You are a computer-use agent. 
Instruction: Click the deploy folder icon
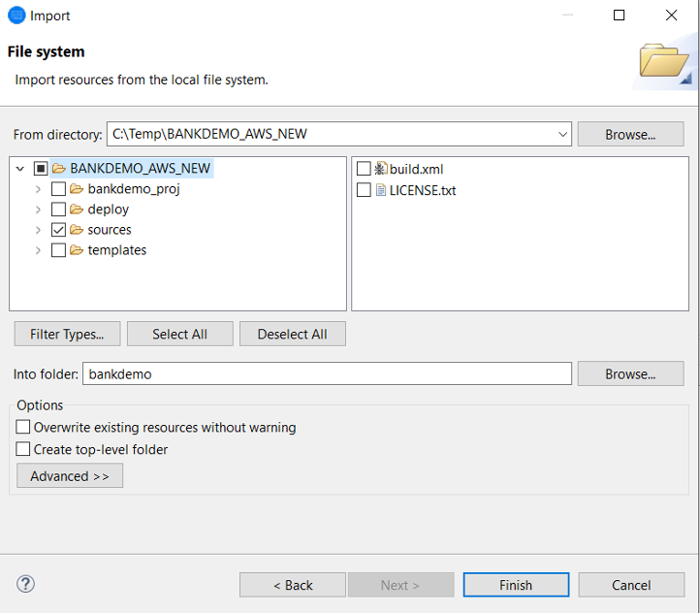click(77, 210)
